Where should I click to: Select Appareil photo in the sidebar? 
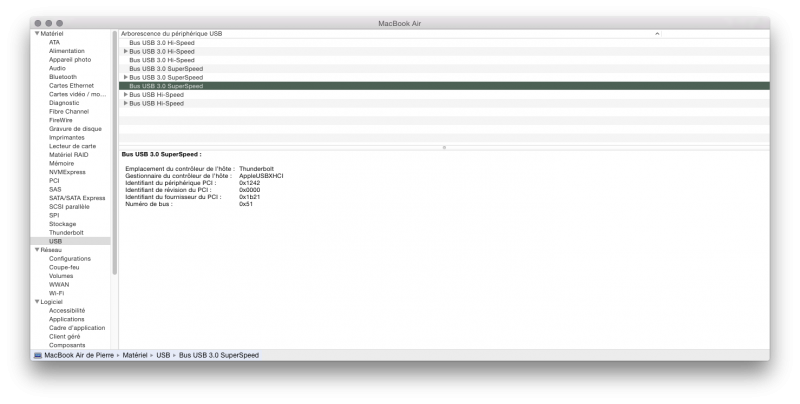(70, 60)
